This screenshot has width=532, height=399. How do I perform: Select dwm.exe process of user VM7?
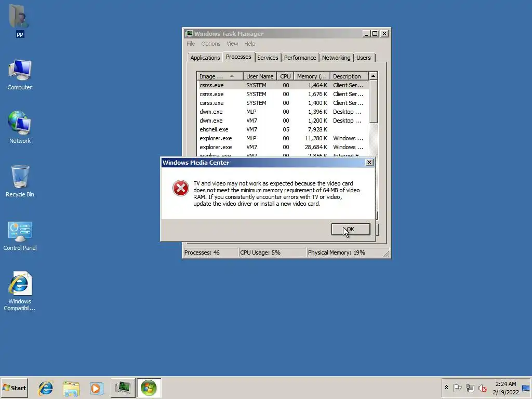pyautogui.click(x=283, y=121)
